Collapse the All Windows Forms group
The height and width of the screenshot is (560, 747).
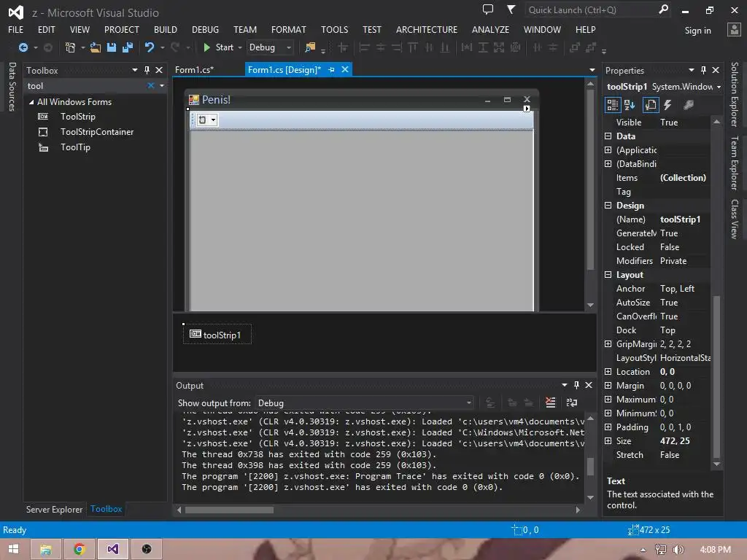(31, 102)
